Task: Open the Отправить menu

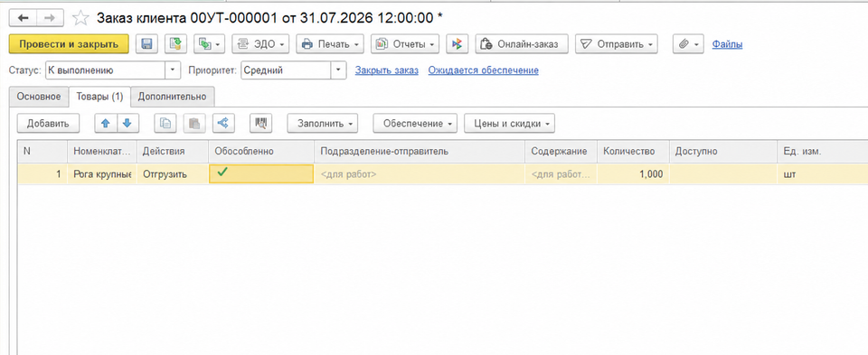Action: pyautogui.click(x=616, y=44)
